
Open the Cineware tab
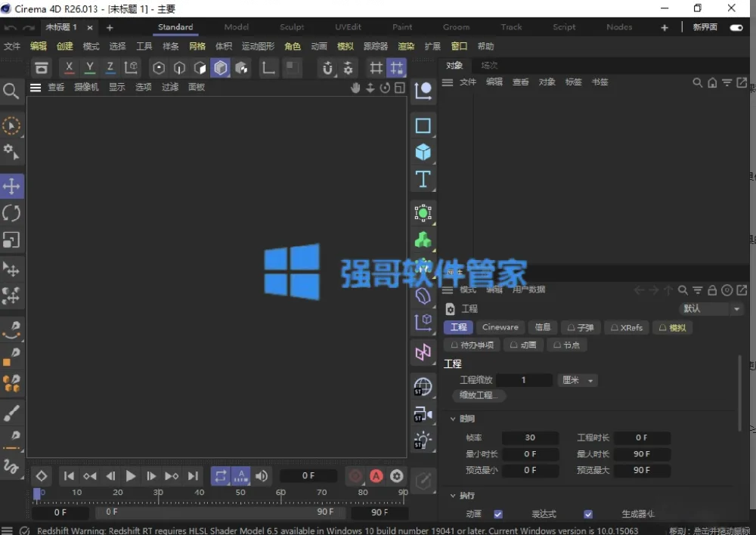500,327
